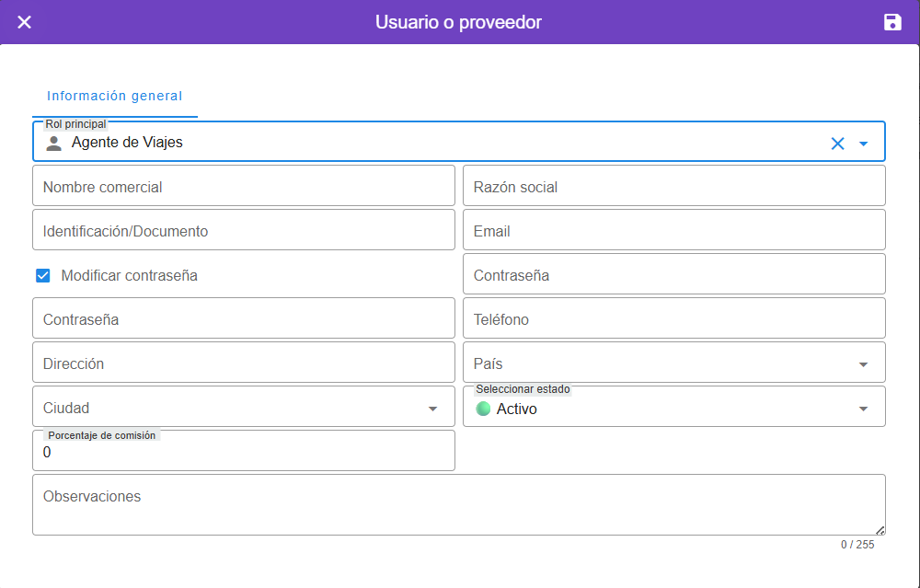
Task: Click into the Email field
Action: (673, 231)
